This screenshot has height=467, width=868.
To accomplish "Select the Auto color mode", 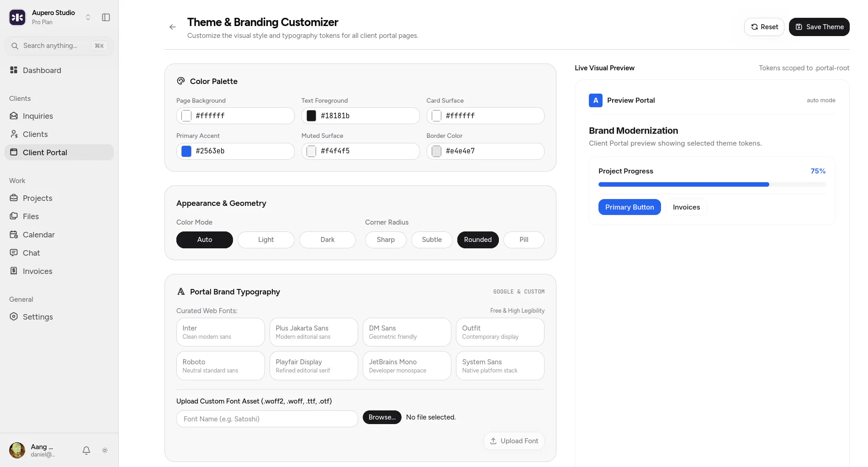I will pos(205,240).
